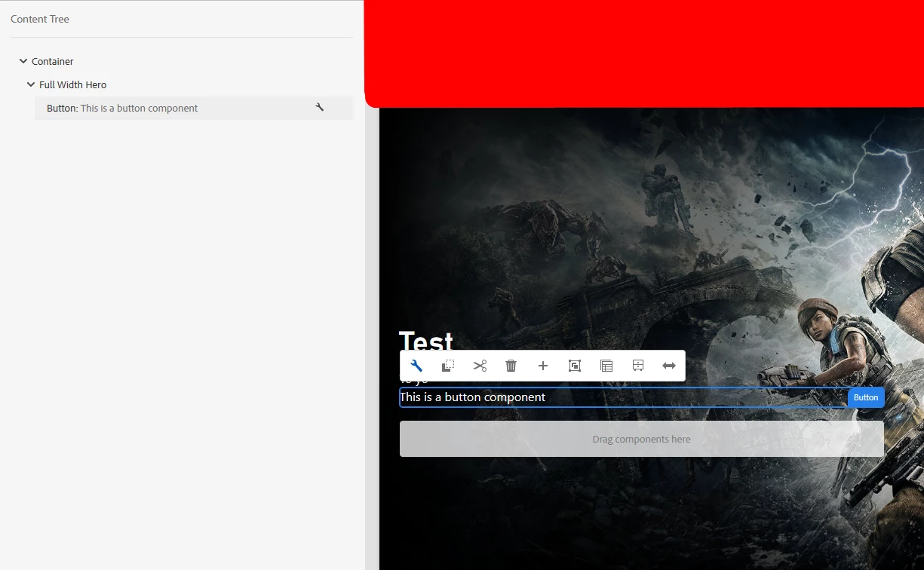Click the blue Button component label
The width and height of the screenshot is (924, 570).
(x=866, y=397)
